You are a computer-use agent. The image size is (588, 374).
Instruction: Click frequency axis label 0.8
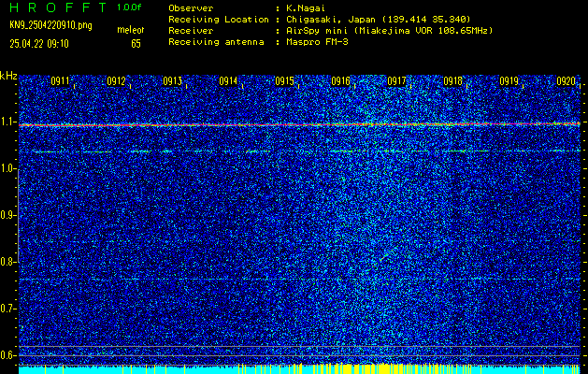pyautogui.click(x=7, y=262)
